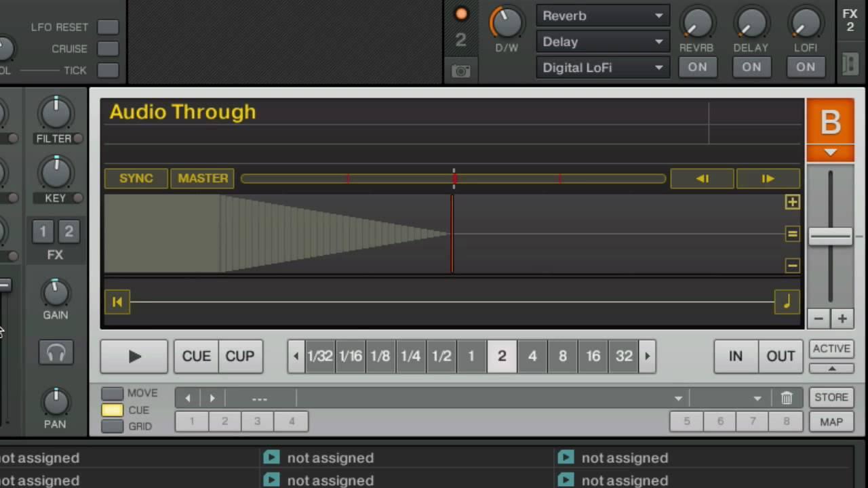Enable SYNC on deck B

click(136, 178)
